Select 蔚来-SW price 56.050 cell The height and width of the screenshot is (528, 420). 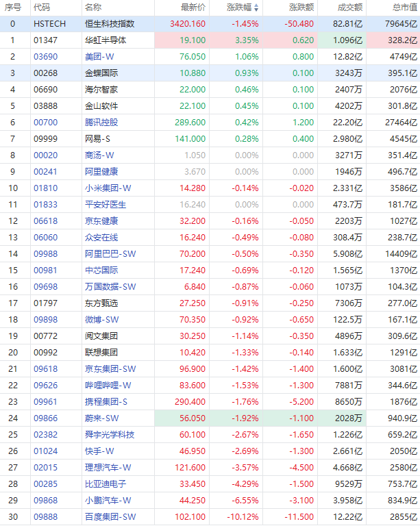193,418
